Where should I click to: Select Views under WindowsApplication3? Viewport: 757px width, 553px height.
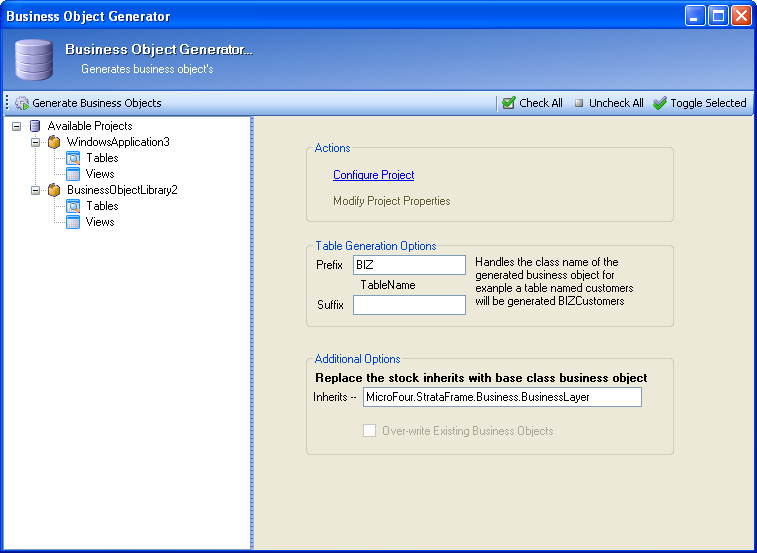click(100, 174)
